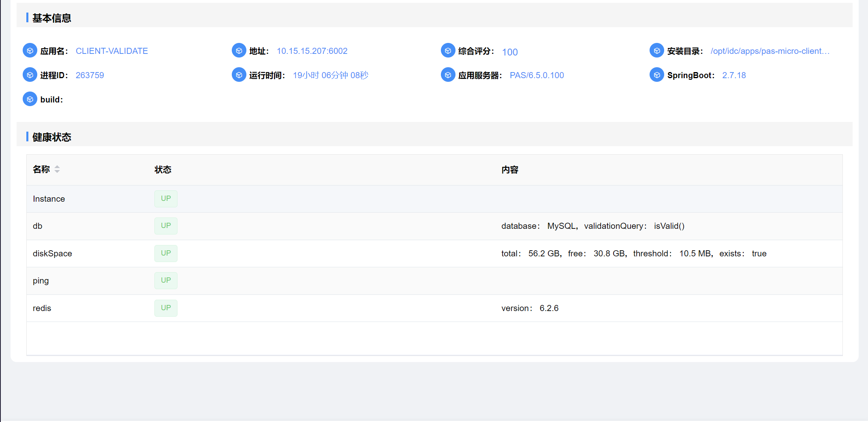Viewport: 868px width, 422px height.
Task: Click the CLIENT-VALIDATE application name
Action: 112,51
